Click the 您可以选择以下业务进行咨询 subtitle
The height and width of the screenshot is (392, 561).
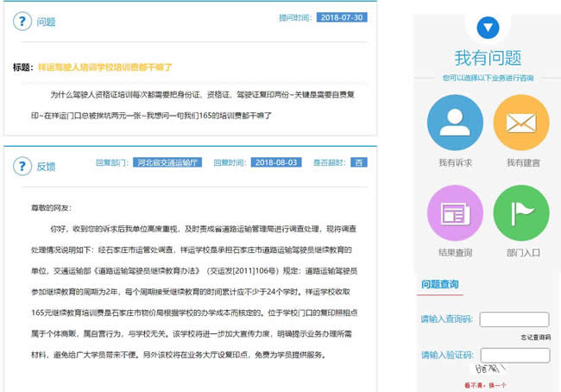click(x=488, y=78)
